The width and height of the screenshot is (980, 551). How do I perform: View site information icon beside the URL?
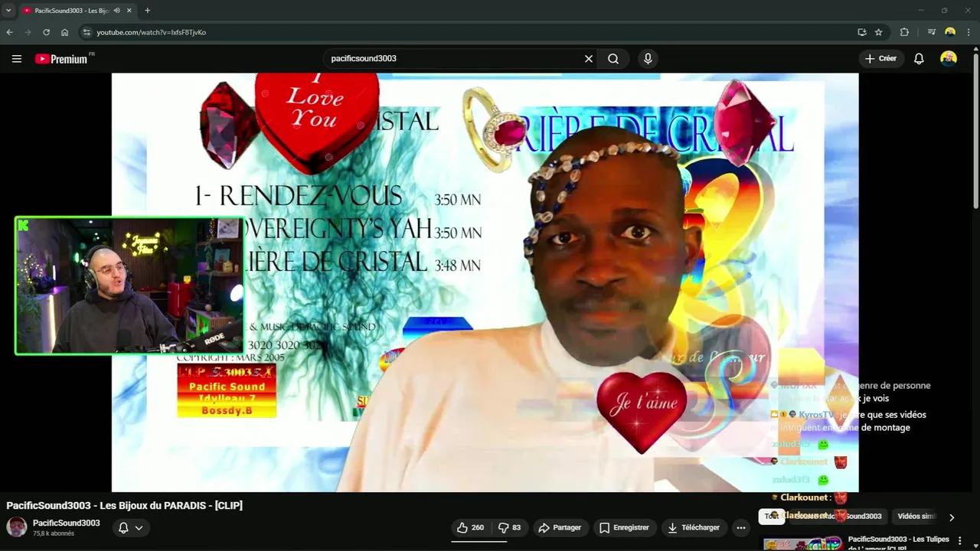(87, 32)
